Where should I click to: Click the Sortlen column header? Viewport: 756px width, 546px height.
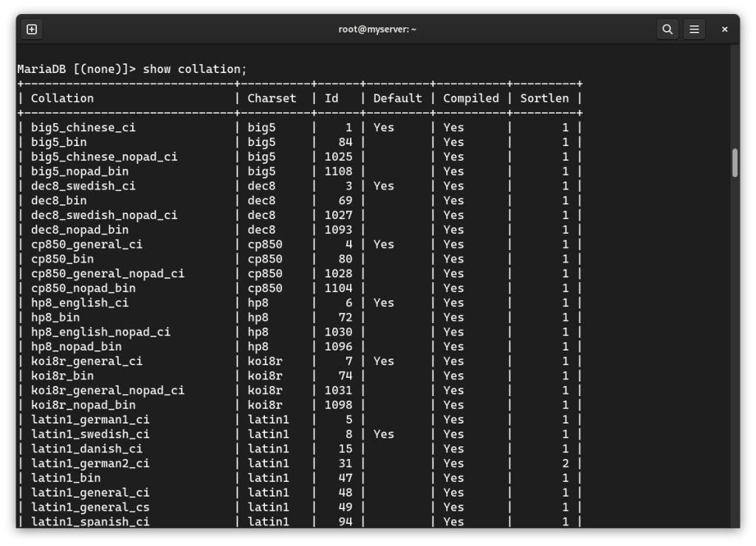click(544, 97)
